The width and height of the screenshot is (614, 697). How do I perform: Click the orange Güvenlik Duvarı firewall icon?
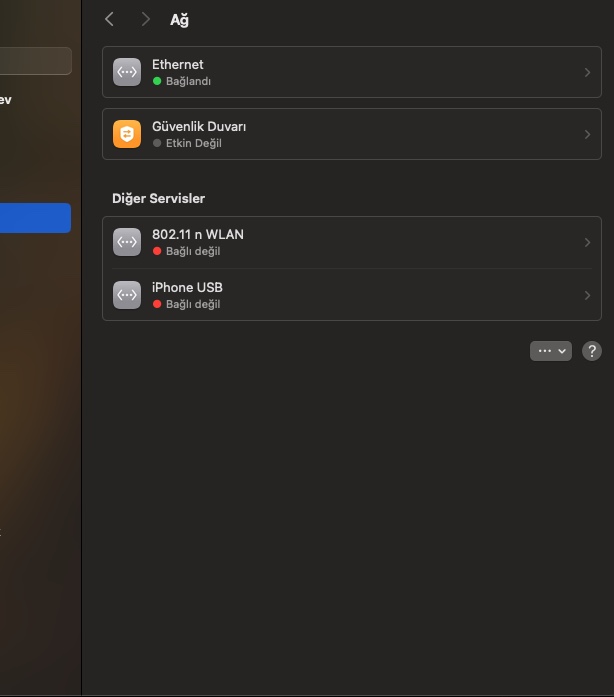[127, 134]
